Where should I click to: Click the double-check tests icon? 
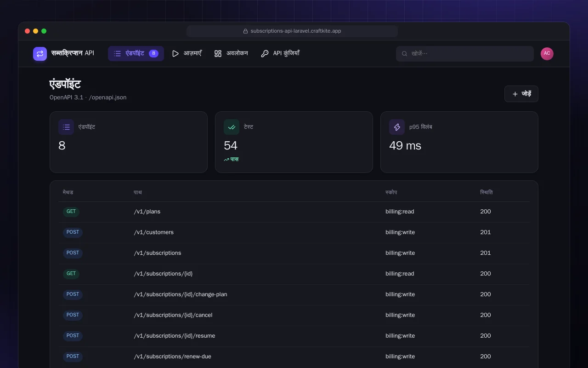tap(232, 127)
